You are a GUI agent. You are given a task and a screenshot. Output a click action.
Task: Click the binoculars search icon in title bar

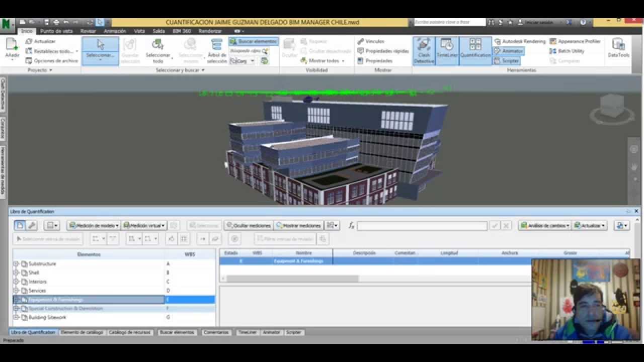pos(491,23)
